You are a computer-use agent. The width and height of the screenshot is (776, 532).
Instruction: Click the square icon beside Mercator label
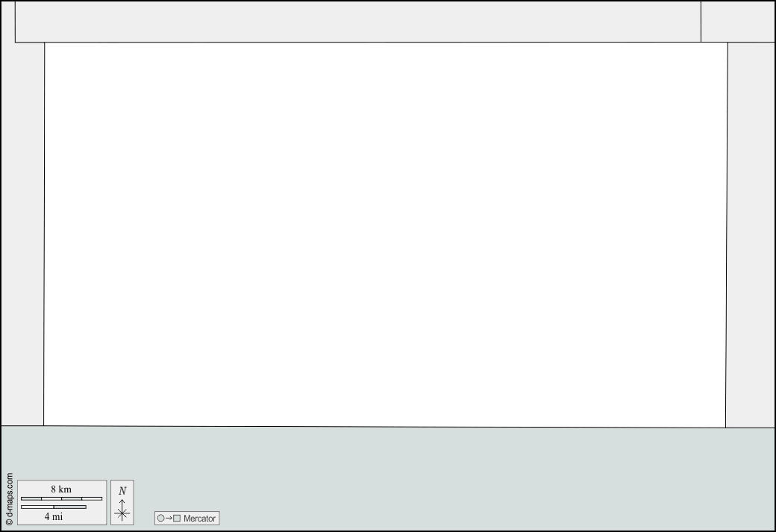tap(177, 518)
